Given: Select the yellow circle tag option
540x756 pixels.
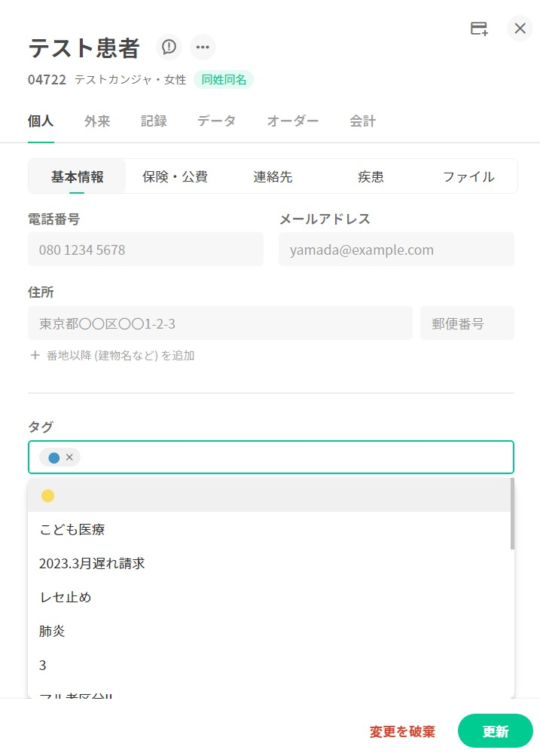Looking at the screenshot, I should pos(47,495).
